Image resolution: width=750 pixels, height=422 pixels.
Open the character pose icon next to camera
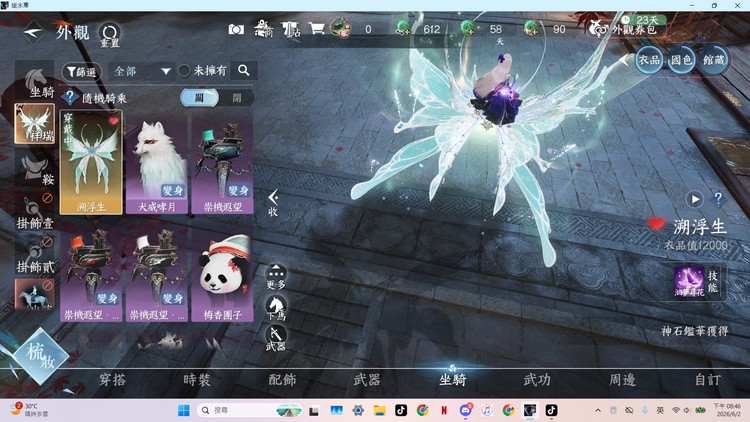point(263,29)
